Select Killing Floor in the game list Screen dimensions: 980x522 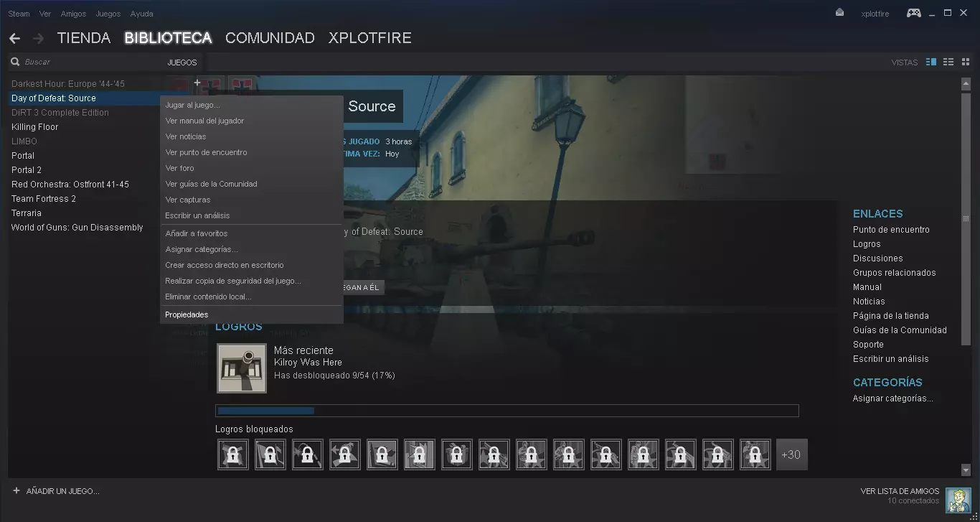click(35, 127)
